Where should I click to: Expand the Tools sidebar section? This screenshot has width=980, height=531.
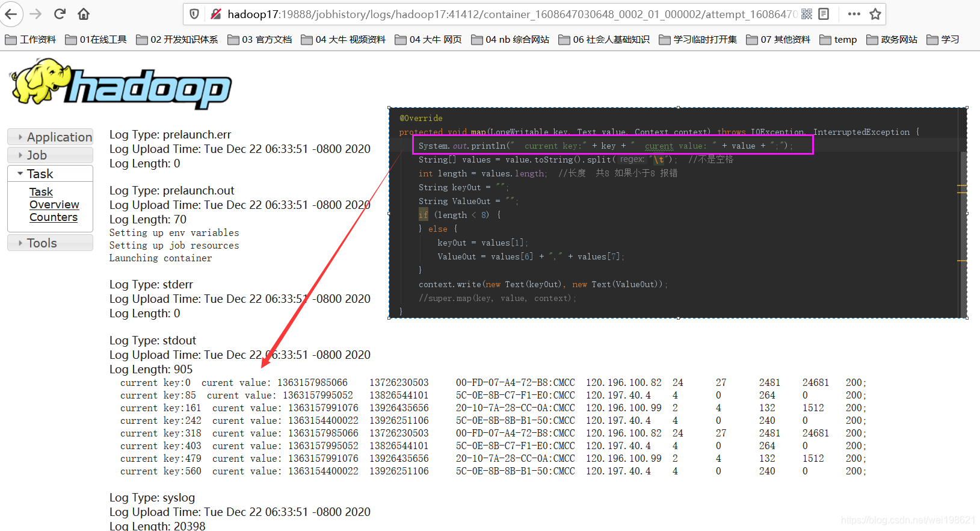[51, 243]
